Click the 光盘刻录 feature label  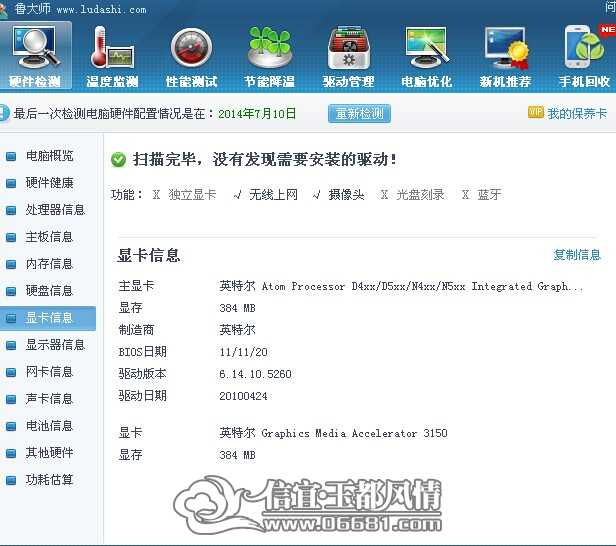click(x=420, y=194)
